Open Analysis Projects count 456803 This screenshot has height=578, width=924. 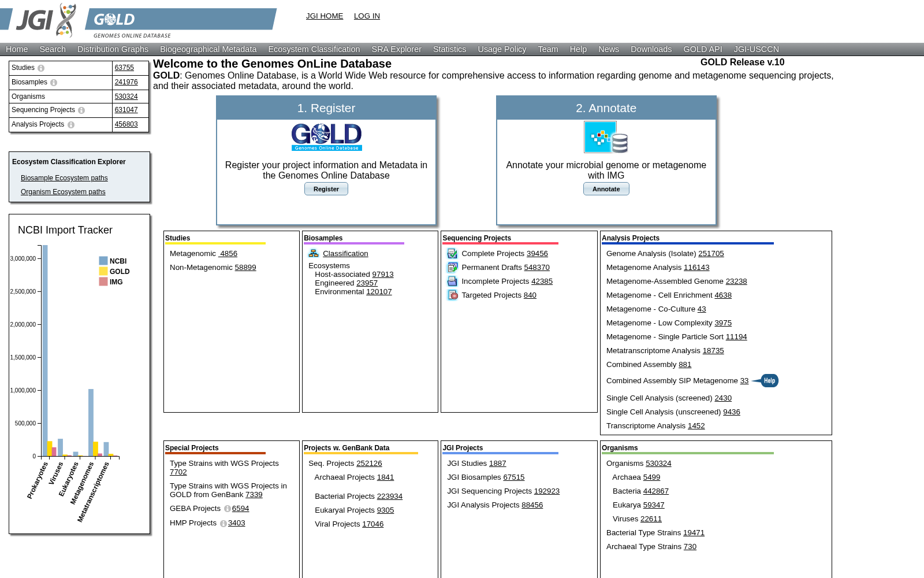[x=126, y=124]
